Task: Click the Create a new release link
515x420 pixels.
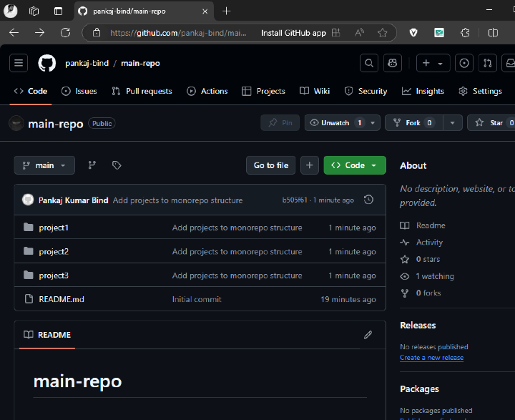Action: [431, 357]
